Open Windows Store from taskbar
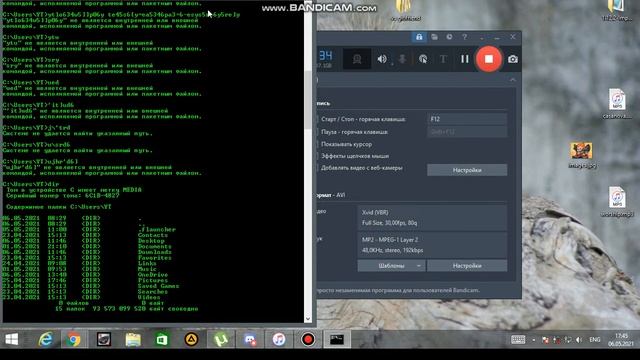 [x=162, y=339]
